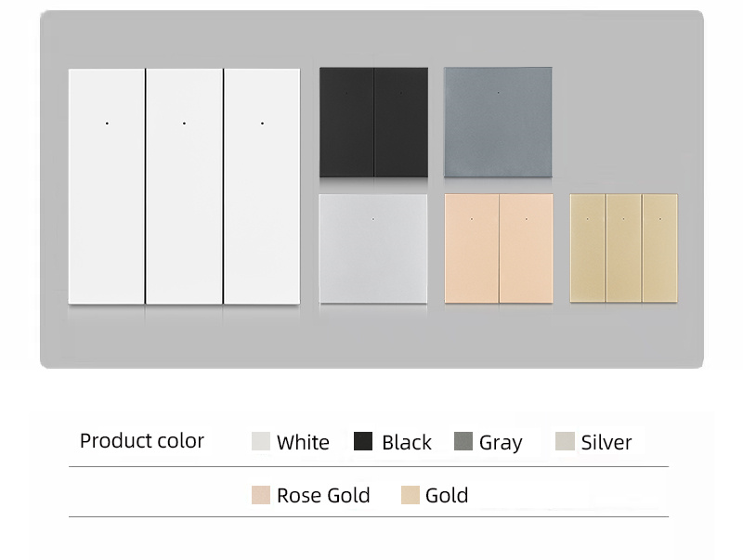Pick the Silver color swatch
743x560 pixels.
[565, 441]
